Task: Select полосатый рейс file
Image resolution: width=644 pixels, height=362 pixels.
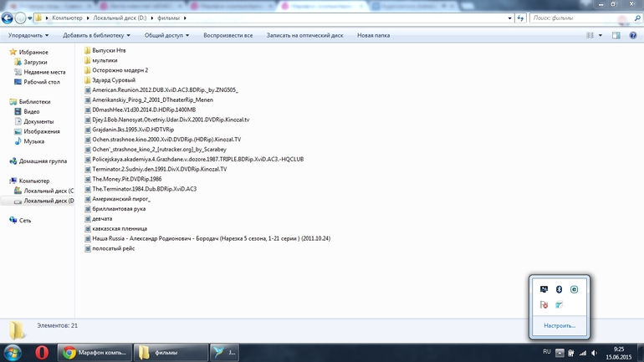Action: pos(110,248)
